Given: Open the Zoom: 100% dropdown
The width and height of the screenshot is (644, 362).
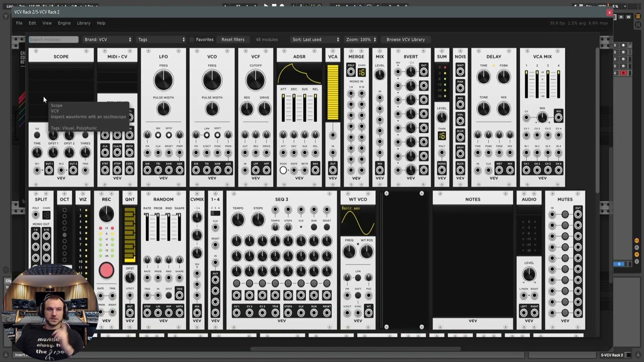Looking at the screenshot, I should point(361,39).
